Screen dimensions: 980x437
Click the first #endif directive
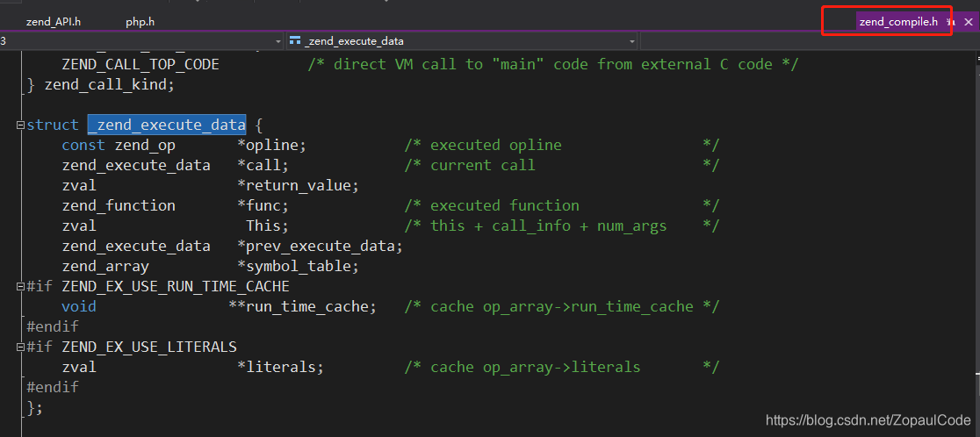[x=53, y=326]
